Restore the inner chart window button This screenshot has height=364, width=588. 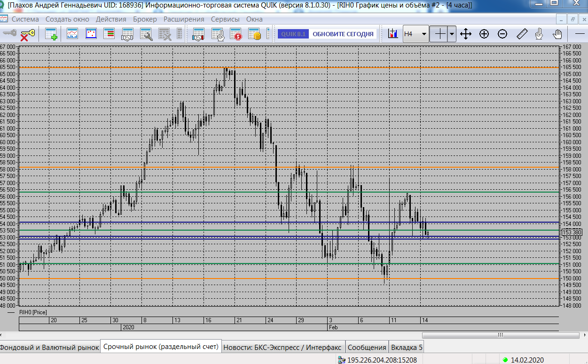coord(572,19)
